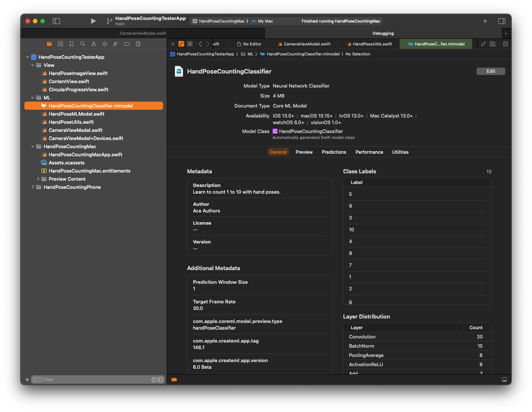Click the No Selection breadcrumb
Viewport: 532px width, 412px height.
click(x=358, y=54)
